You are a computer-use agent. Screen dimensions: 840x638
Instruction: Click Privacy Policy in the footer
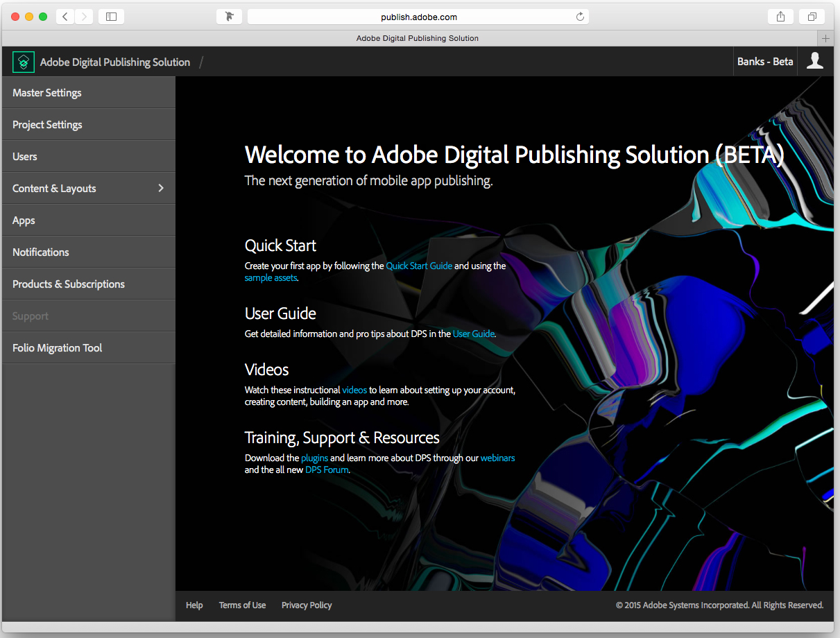pos(306,605)
